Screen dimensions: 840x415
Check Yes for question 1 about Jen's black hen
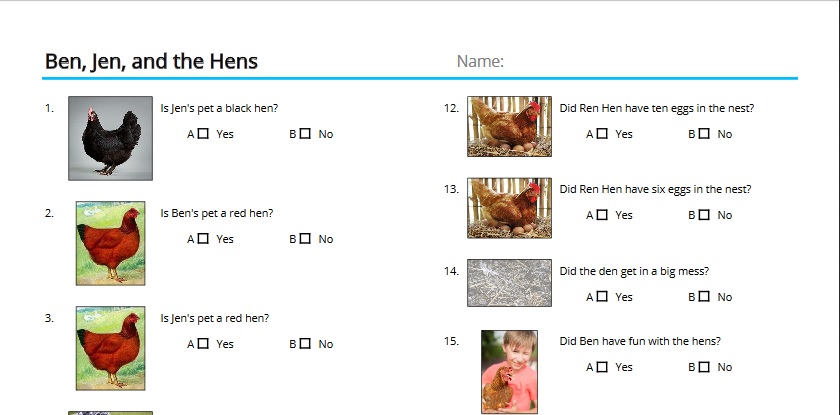click(204, 134)
